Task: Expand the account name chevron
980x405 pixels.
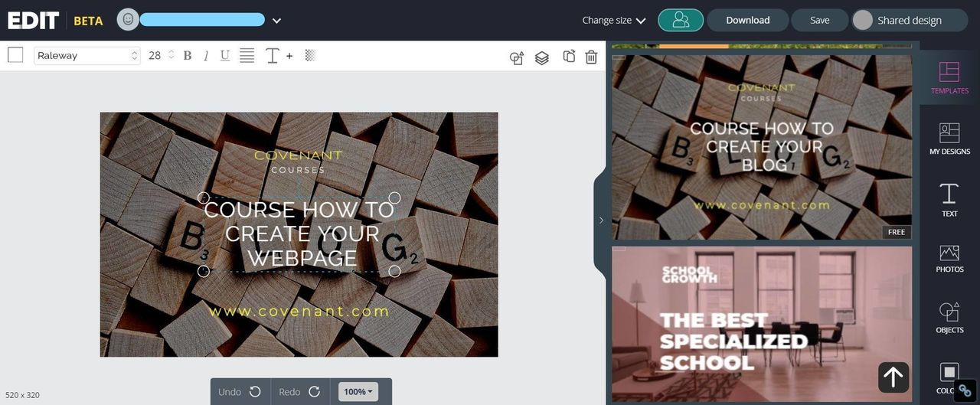Action: point(276,21)
